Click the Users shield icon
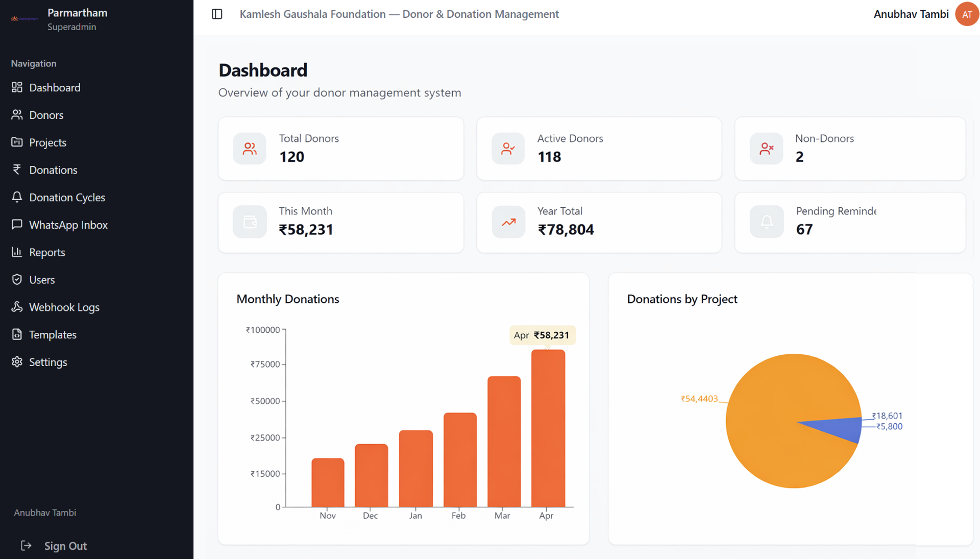The width and height of the screenshot is (980, 559). click(x=17, y=279)
